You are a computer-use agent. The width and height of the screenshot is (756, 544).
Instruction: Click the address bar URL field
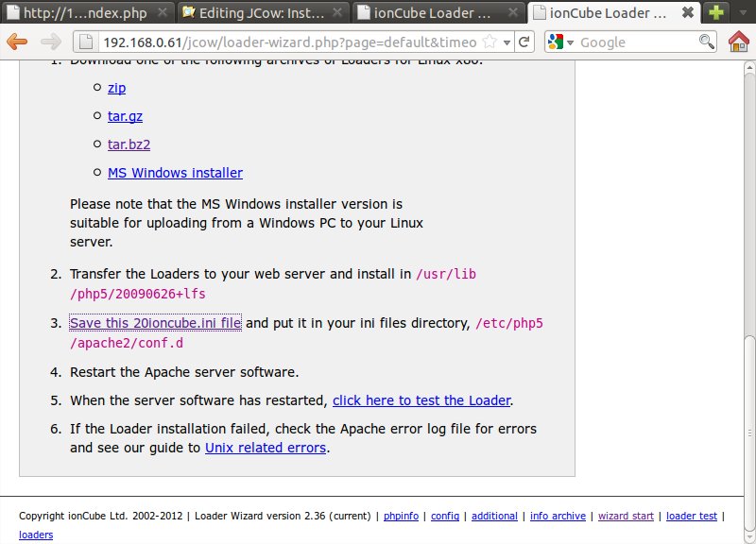[x=289, y=42]
